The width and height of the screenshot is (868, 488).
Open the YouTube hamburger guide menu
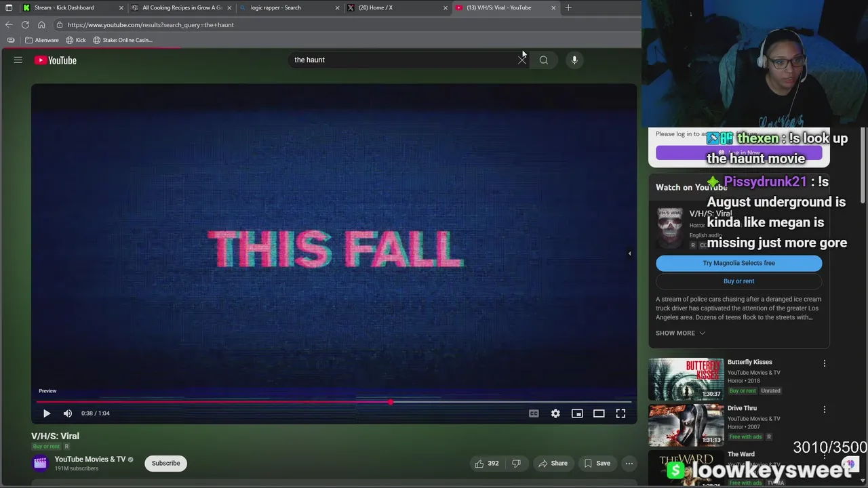click(18, 60)
